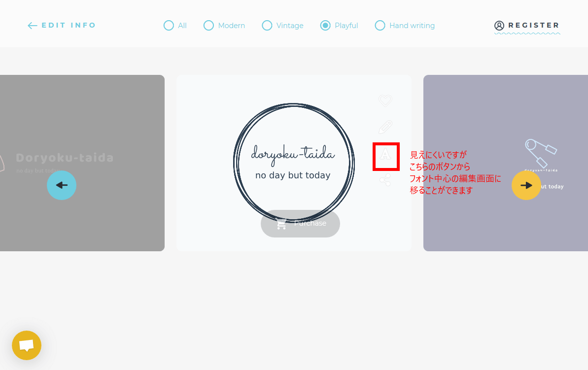
Task: Click the share icon on the logo card
Action: point(385,180)
